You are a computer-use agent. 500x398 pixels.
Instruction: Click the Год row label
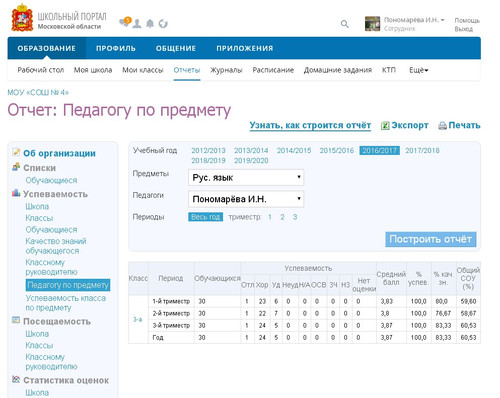[x=158, y=338]
